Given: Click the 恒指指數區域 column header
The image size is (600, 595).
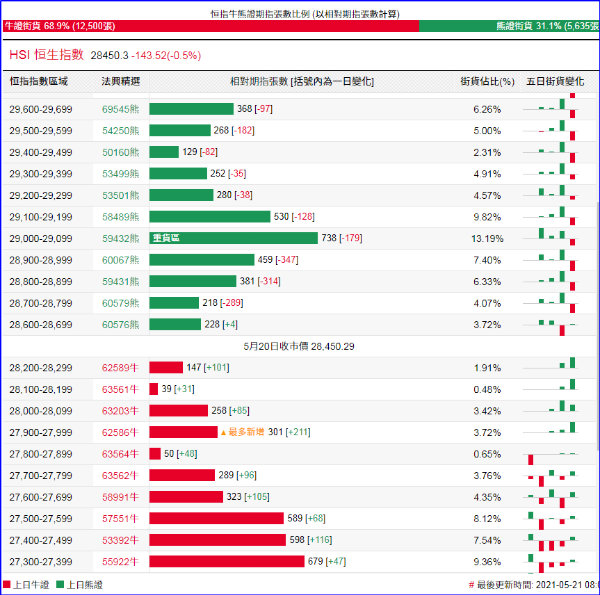Looking at the screenshot, I should point(39,81).
